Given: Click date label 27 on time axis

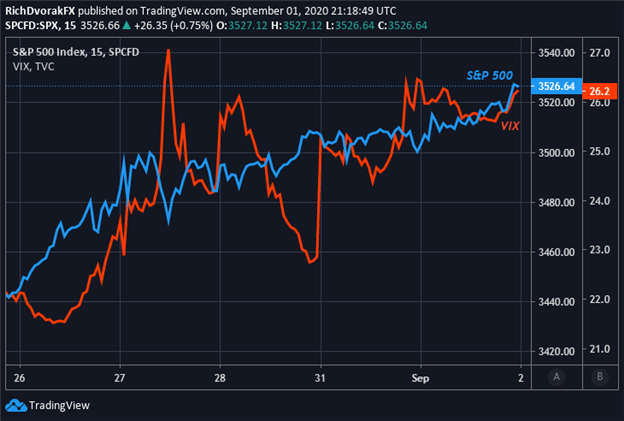Looking at the screenshot, I should coord(119,378).
